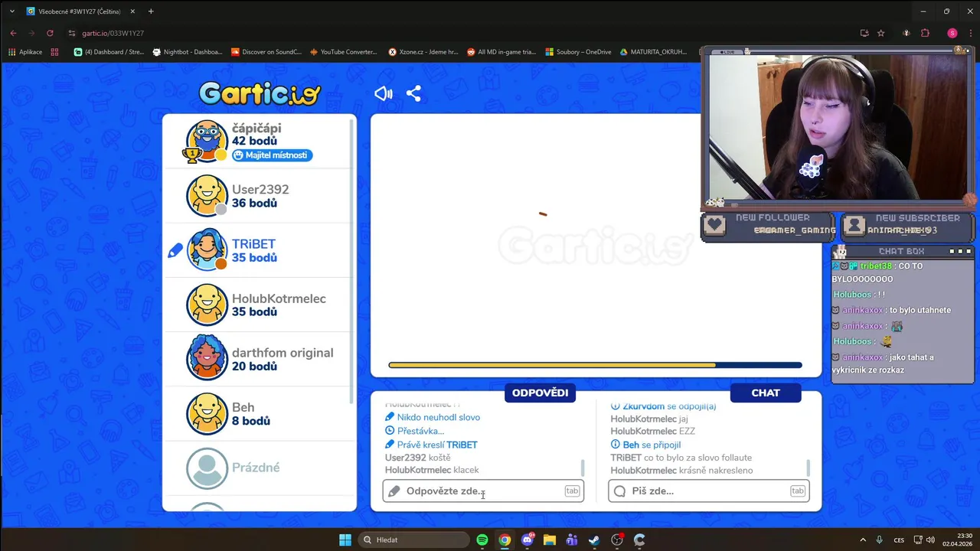The height and width of the screenshot is (551, 980).
Task: Open Discord from the taskbar
Action: click(527, 540)
